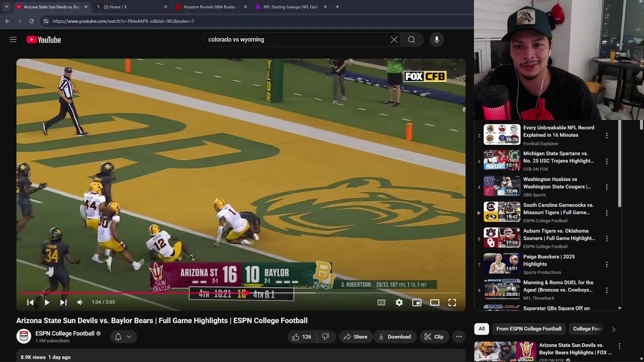Mute the video volume
Screen dimensions: 644x362
pos(80,302)
